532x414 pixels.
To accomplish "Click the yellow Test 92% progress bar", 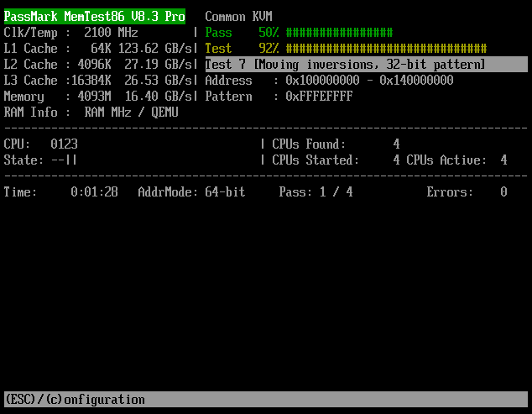I will 385,48.
